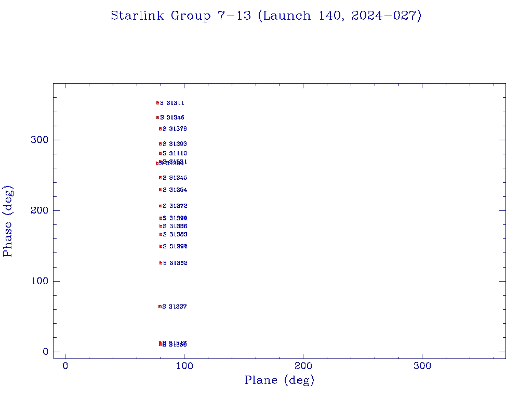
Task: Click the satellite label 'S 31336'
Action: pos(175,227)
